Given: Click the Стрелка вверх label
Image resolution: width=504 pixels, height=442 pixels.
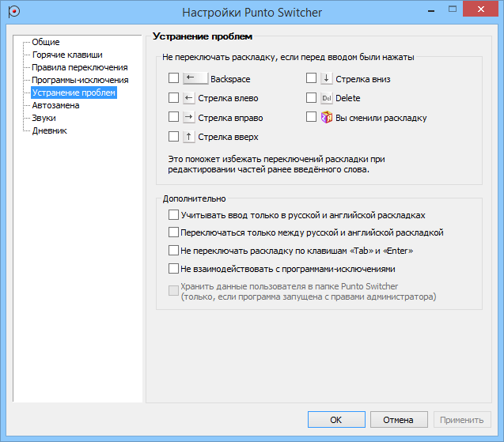Looking at the screenshot, I should point(228,137).
